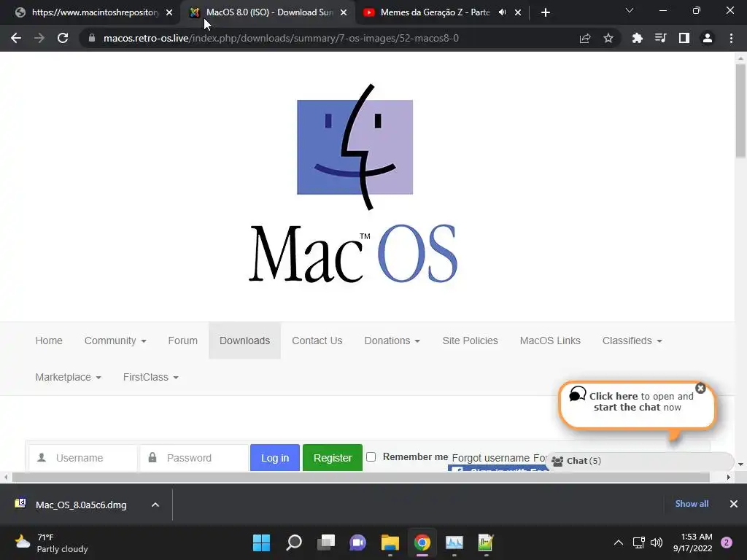
Task: Go back to the previous page
Action: coord(16,38)
